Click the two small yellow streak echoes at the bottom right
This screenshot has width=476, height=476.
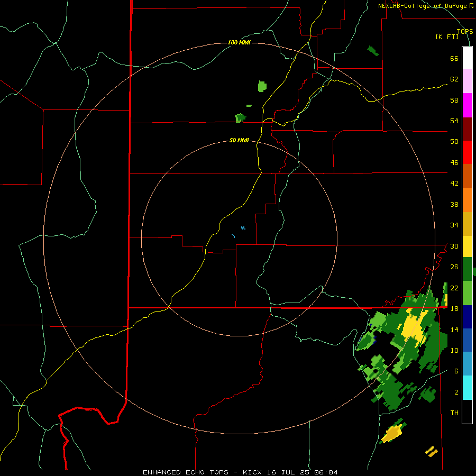(432, 452)
